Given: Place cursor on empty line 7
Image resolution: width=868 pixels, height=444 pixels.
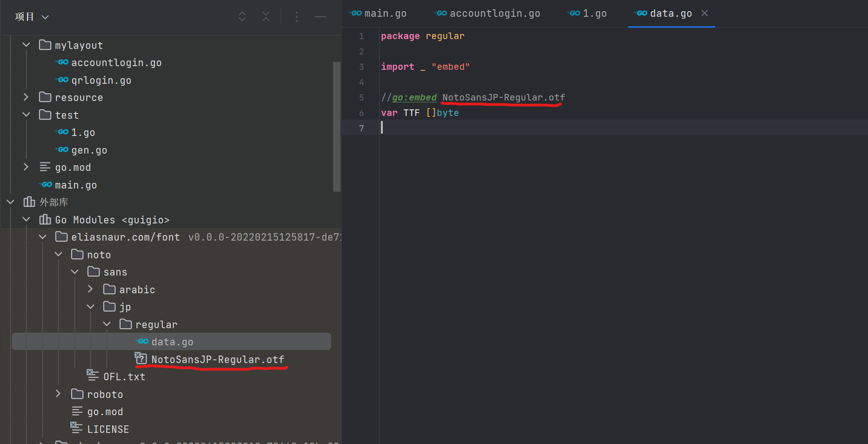Looking at the screenshot, I should [x=624, y=128].
